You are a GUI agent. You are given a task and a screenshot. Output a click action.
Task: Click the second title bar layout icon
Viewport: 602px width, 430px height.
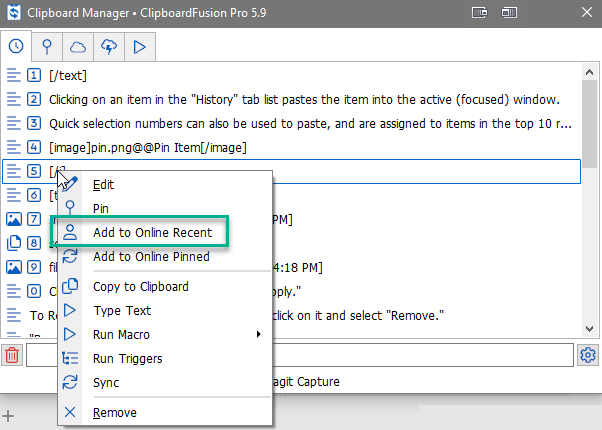pos(509,13)
